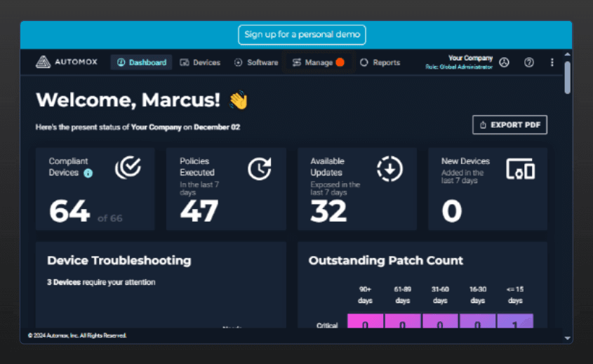The height and width of the screenshot is (364, 593).
Task: Click the Policies Executed clock icon
Action: coord(260,168)
